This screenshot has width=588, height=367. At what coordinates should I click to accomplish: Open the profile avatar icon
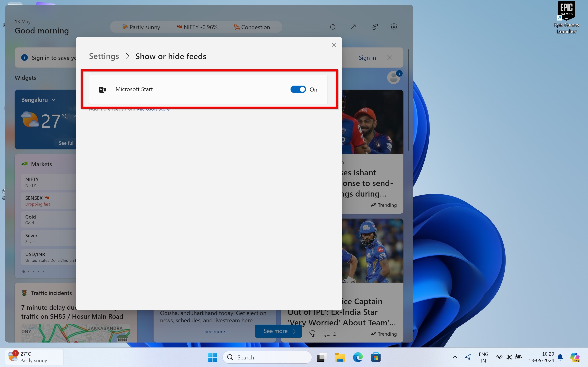click(393, 78)
